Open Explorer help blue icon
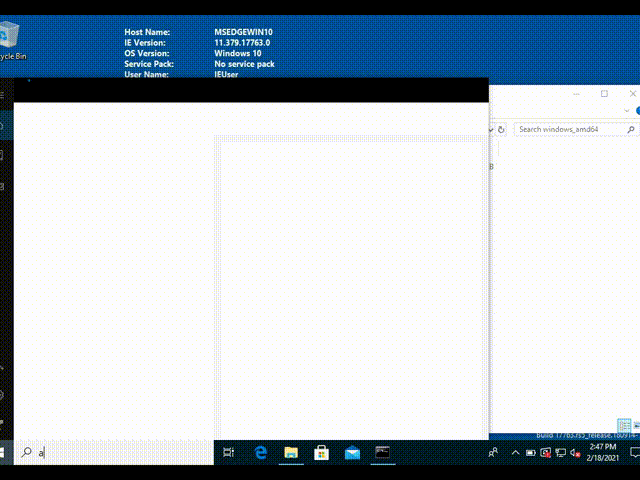Screen dimensions: 640x480 [x=638, y=111]
